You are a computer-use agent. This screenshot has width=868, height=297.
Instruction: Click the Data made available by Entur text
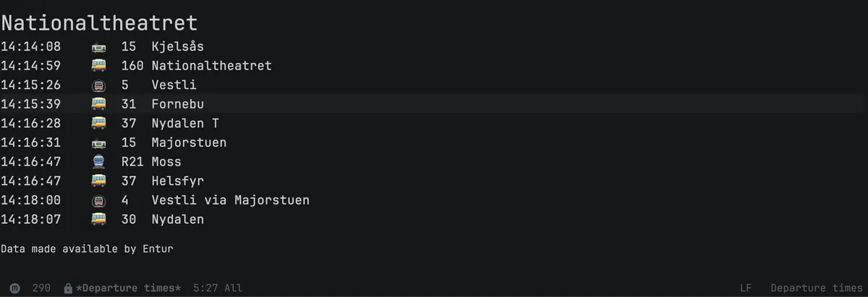pyautogui.click(x=87, y=249)
